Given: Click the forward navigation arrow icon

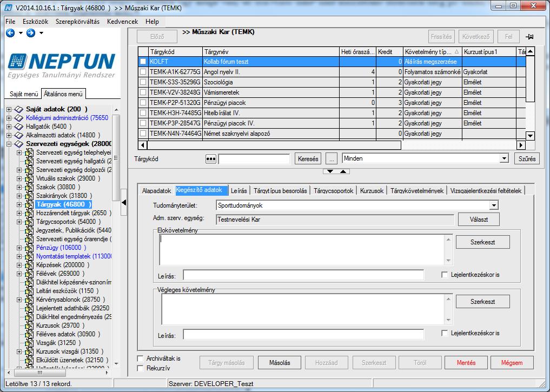Looking at the screenshot, I should pyautogui.click(x=31, y=33).
